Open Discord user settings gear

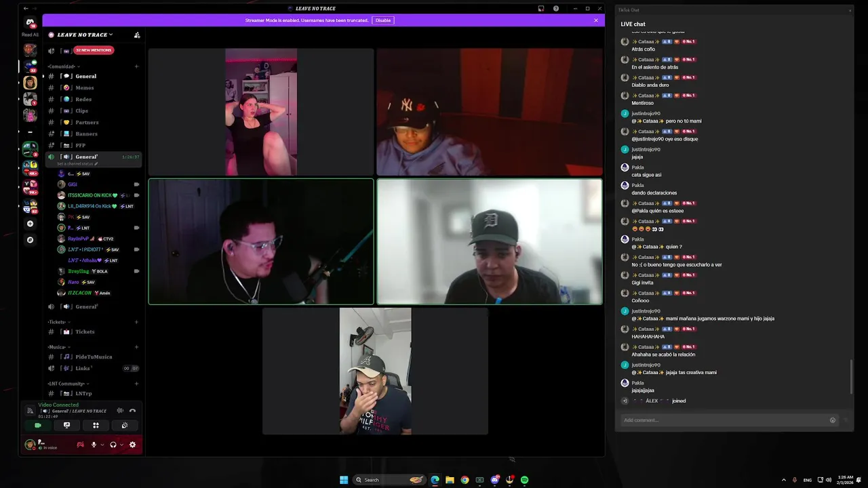[x=132, y=445]
